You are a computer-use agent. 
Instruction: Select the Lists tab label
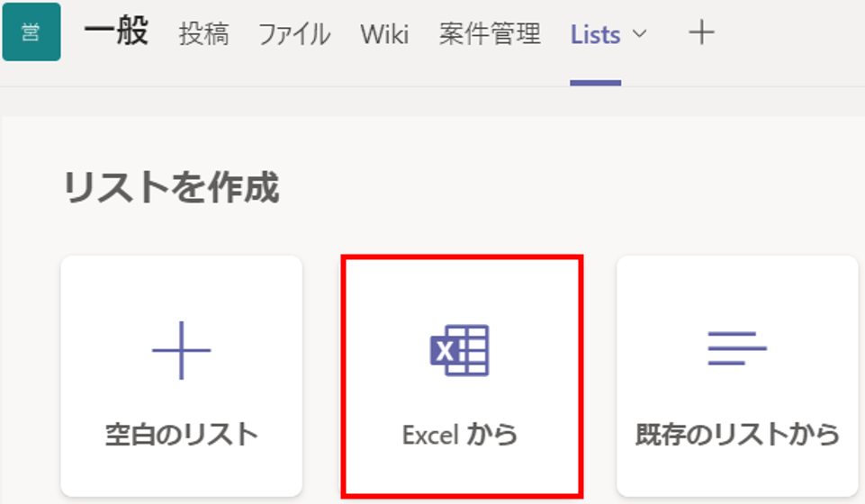[595, 35]
